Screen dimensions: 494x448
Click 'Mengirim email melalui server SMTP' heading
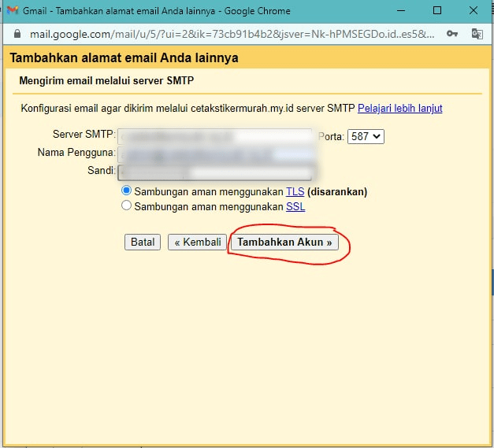tap(106, 80)
